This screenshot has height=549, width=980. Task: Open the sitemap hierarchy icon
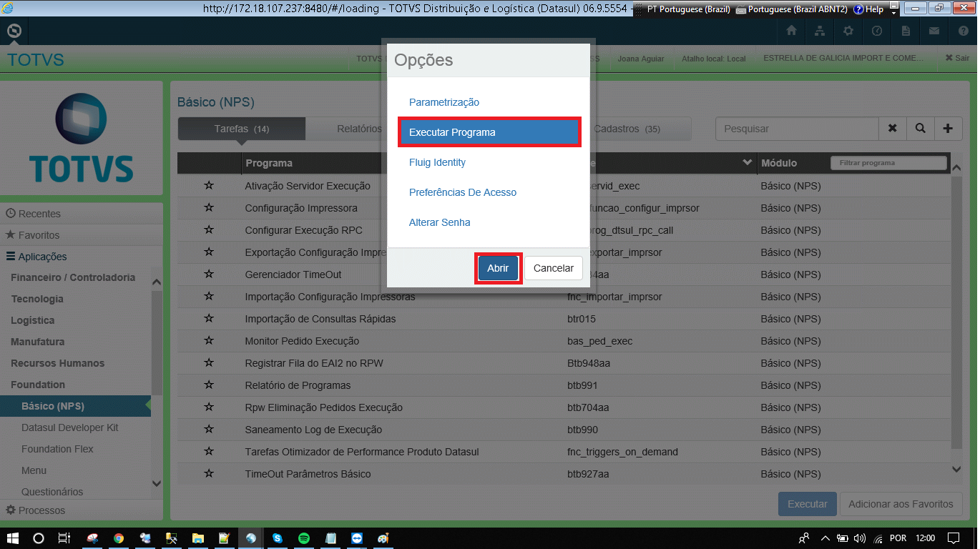tap(820, 31)
